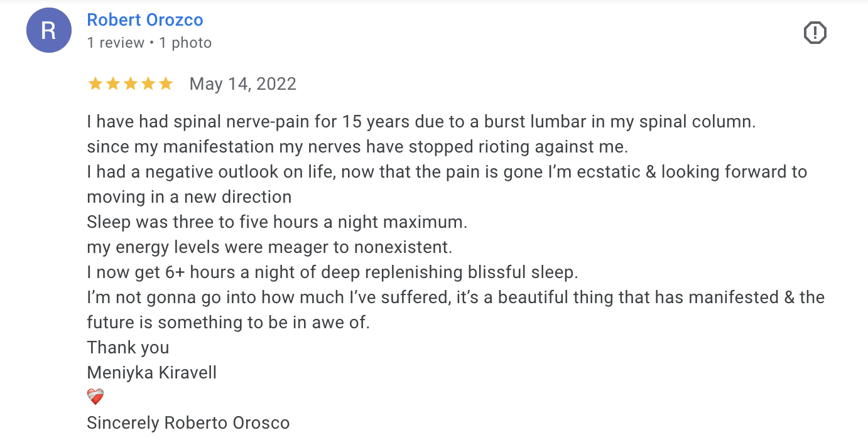Screen dimensions: 868x445
Task: Click 'future is something to be in awe of'
Action: 229,323
